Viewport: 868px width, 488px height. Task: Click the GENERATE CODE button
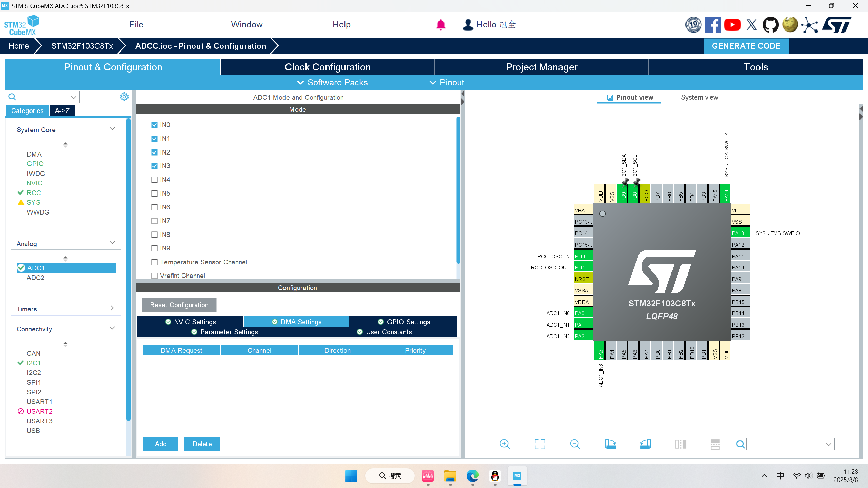coord(746,46)
